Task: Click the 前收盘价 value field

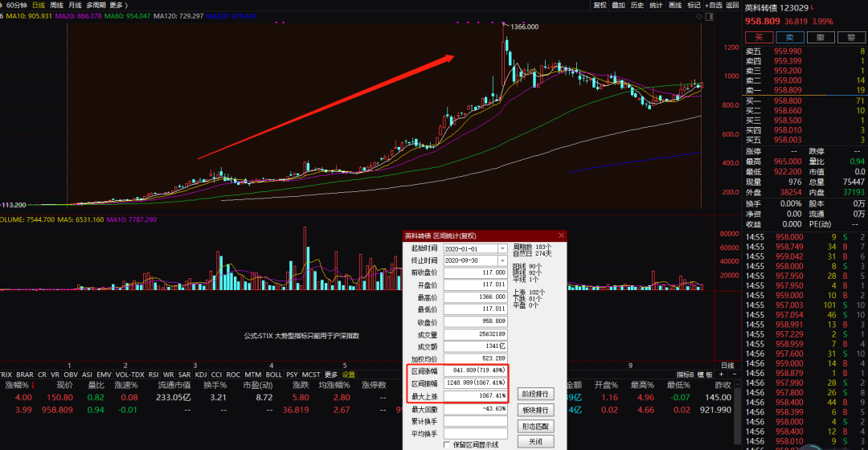Action: coord(476,272)
